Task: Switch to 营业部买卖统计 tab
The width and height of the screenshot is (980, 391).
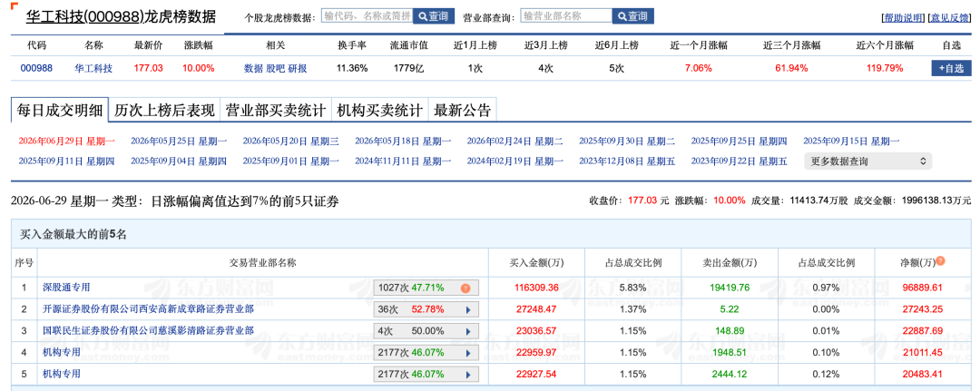Action: (276, 112)
